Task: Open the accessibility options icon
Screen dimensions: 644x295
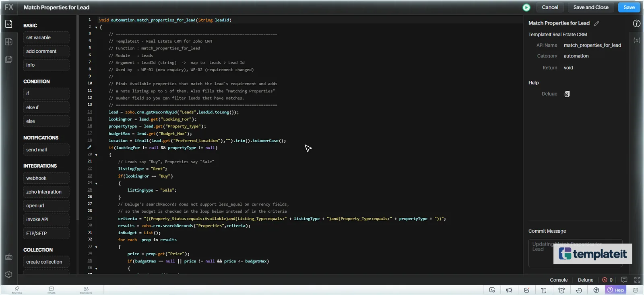Action: (596, 290)
